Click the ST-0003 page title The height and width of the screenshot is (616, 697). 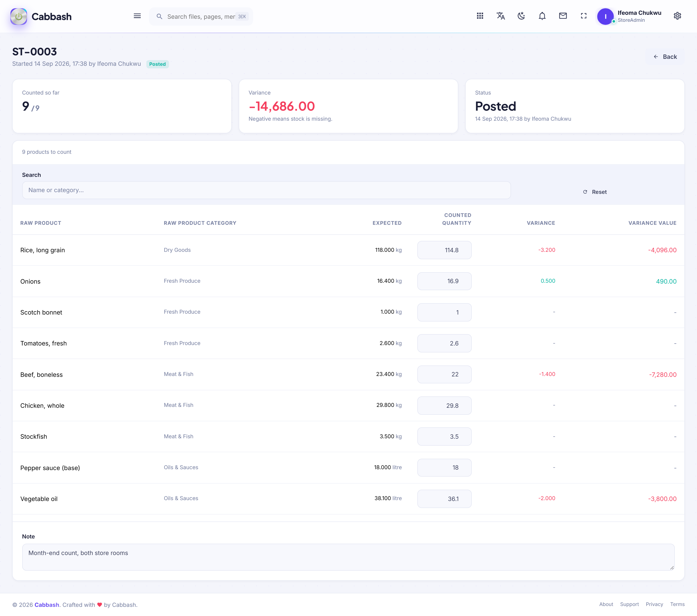(x=34, y=52)
